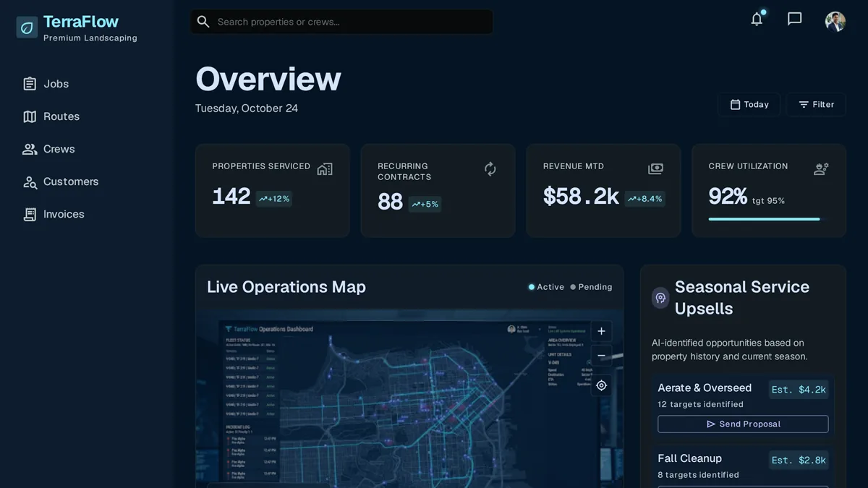Click the Crew Utilization people icon
This screenshot has width=868, height=488.
click(x=821, y=169)
